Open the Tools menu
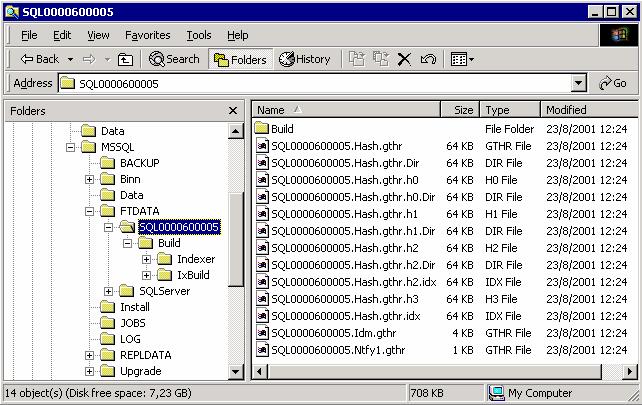642x405 pixels. coord(199,35)
